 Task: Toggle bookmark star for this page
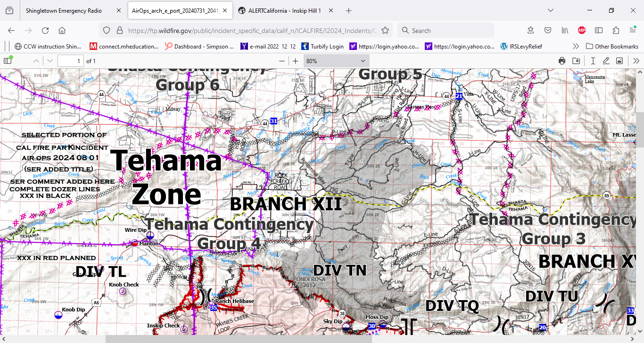(385, 30)
